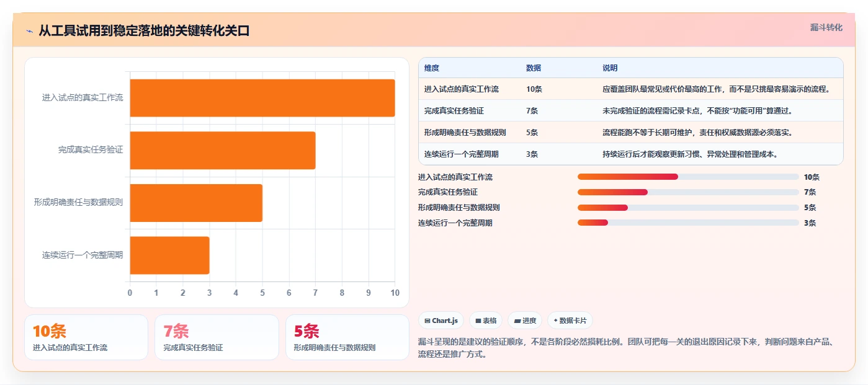Click the 3条 cell in the table
868x385 pixels.
[x=532, y=154]
